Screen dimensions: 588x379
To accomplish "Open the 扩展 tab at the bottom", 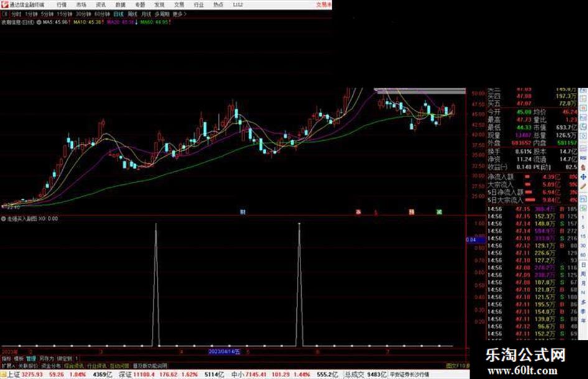I will (8, 365).
